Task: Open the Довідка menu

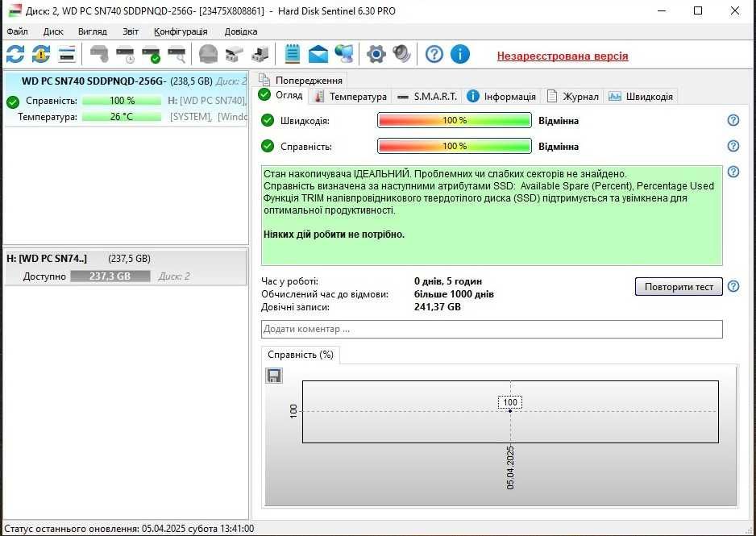Action: (241, 31)
